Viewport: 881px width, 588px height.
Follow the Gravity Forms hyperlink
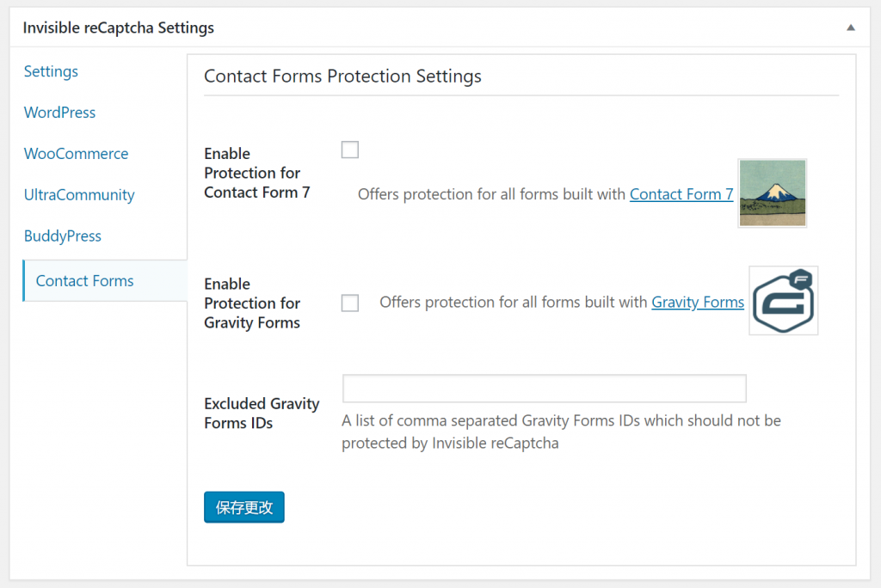[698, 302]
